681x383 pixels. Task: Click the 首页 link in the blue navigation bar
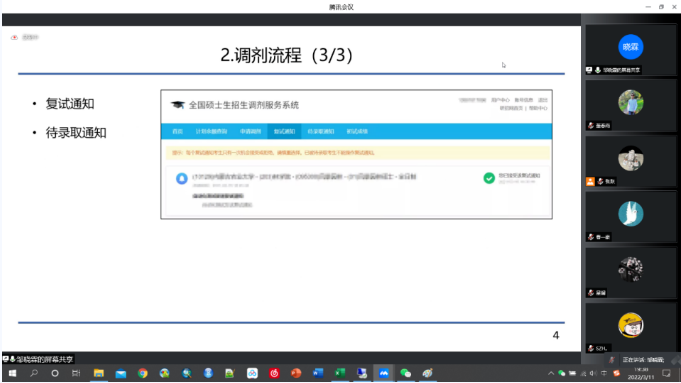point(177,131)
